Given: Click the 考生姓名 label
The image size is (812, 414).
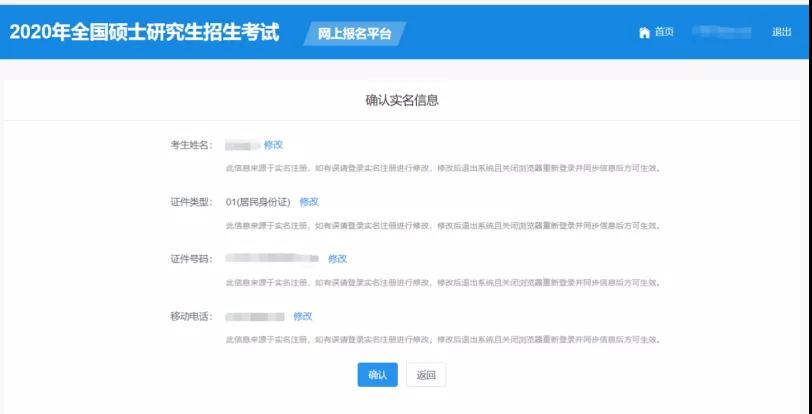Looking at the screenshot, I should tap(192, 145).
